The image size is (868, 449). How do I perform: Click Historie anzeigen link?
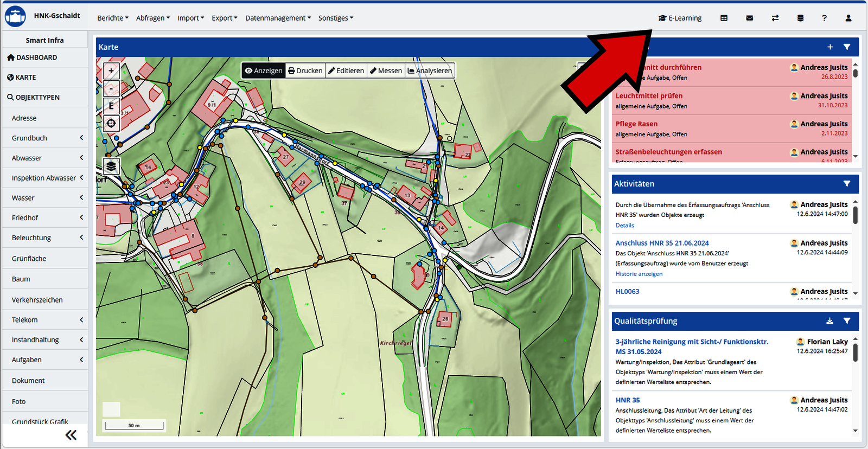coord(639,274)
